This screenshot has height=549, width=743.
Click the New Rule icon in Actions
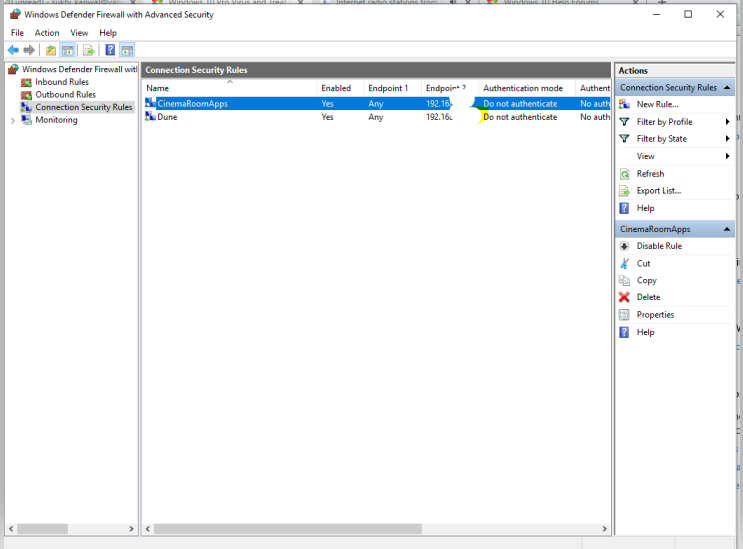point(625,104)
